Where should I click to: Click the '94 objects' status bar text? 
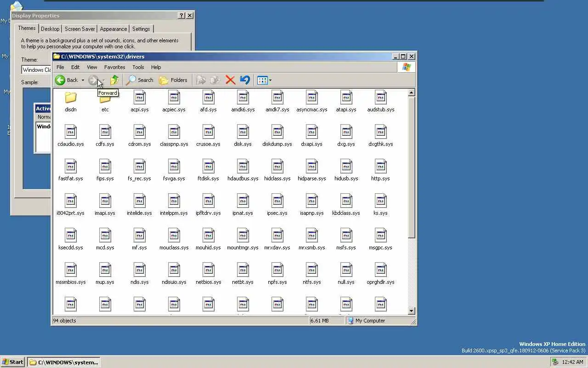pos(65,321)
